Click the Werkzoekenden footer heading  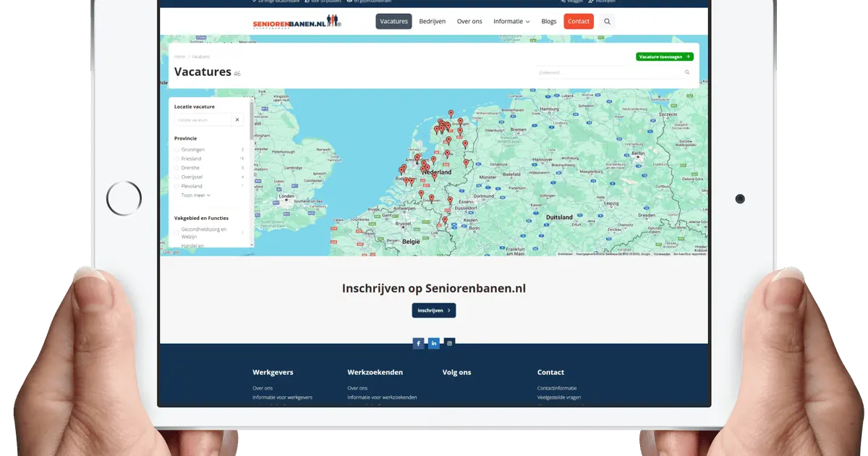375,372
